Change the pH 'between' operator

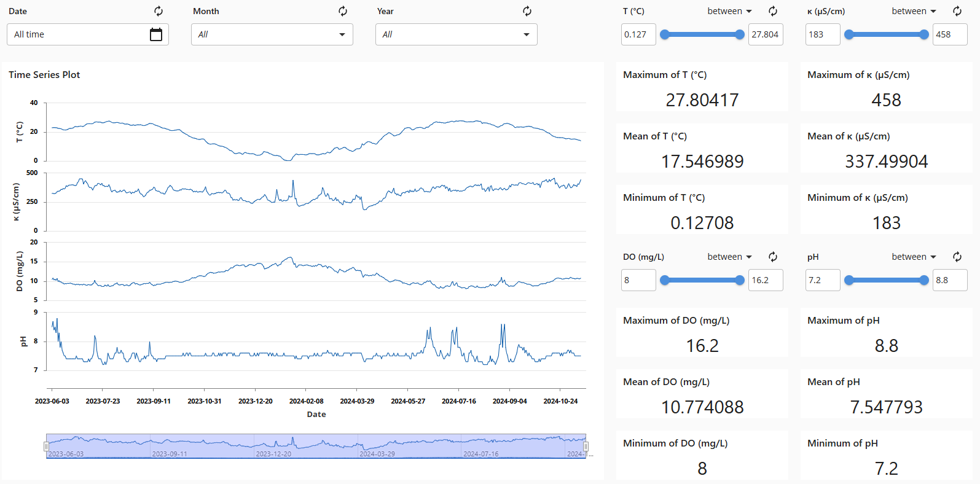pos(914,257)
